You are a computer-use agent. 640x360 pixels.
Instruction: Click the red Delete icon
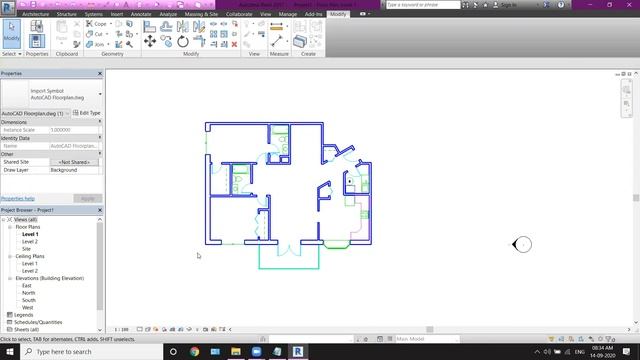click(234, 44)
